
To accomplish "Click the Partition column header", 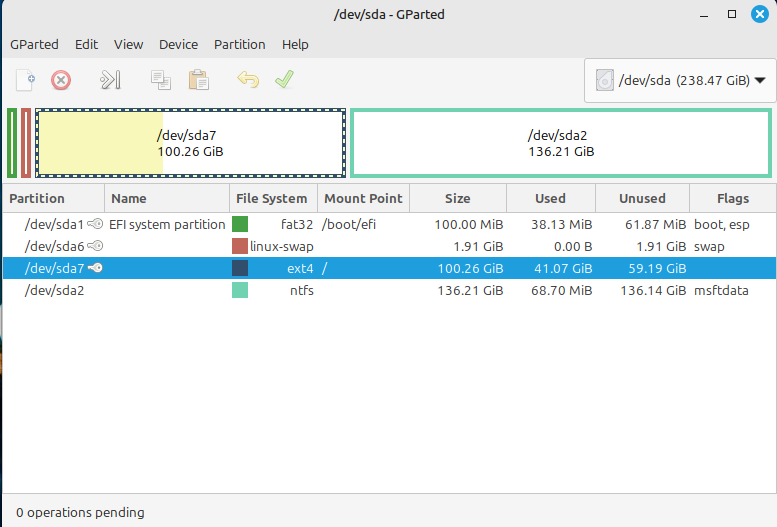I will [x=54, y=198].
